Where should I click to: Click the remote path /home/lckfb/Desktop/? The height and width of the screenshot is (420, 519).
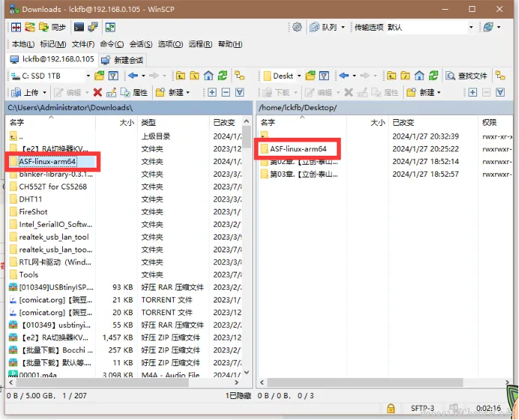[x=297, y=108]
